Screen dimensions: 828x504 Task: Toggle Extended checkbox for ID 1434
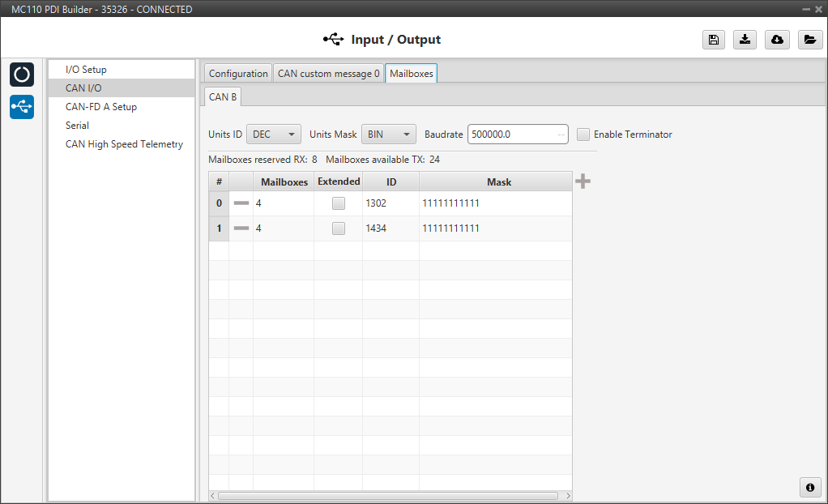(339, 229)
